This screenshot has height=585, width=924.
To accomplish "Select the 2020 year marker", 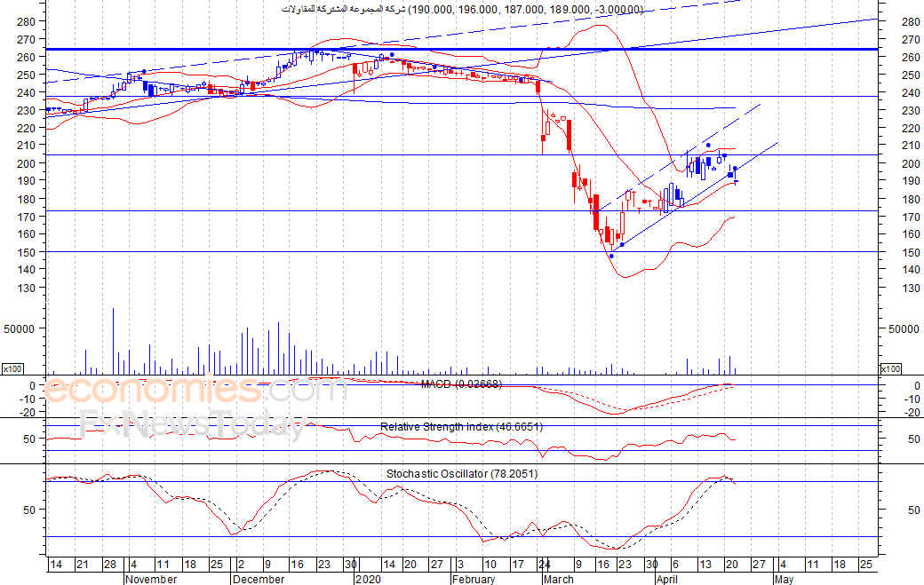I will coord(368,579).
